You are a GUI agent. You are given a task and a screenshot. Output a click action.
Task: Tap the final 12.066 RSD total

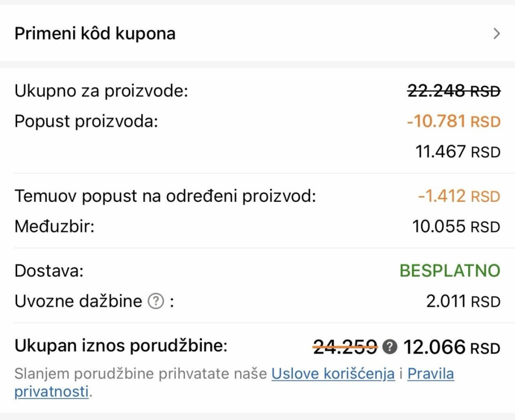(x=452, y=347)
